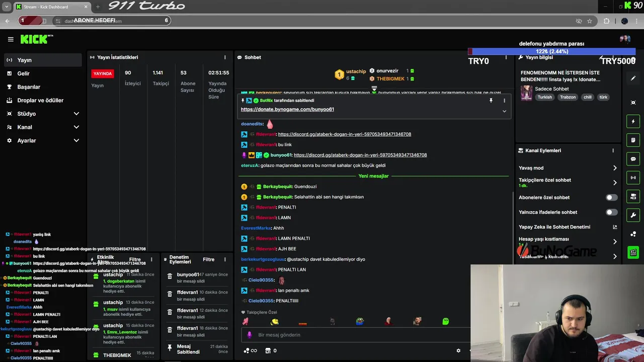Image resolution: width=644 pixels, height=362 pixels.
Task: Click the shop icon showing 0
Action: coord(271,350)
